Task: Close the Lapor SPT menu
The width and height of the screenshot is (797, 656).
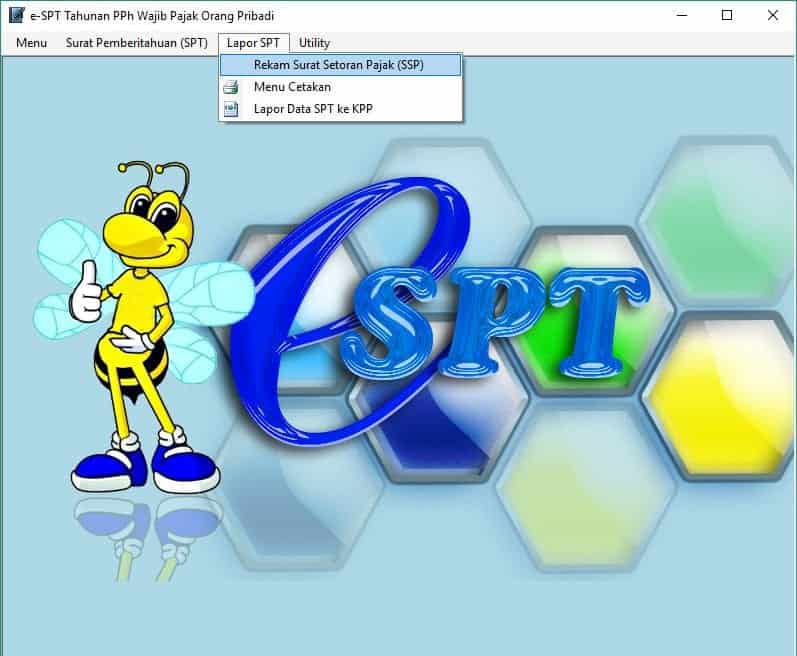Action: coord(253,43)
